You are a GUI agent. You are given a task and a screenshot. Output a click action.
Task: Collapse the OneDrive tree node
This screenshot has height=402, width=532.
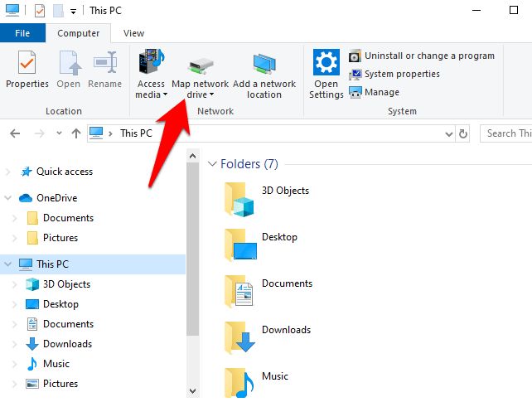pyautogui.click(x=7, y=197)
